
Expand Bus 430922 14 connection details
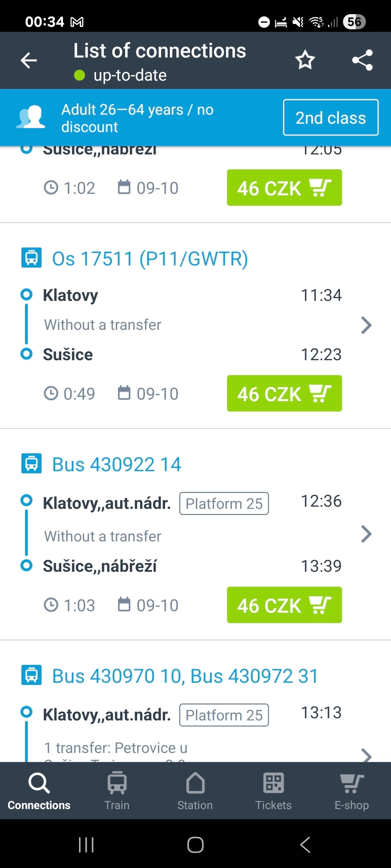[366, 534]
